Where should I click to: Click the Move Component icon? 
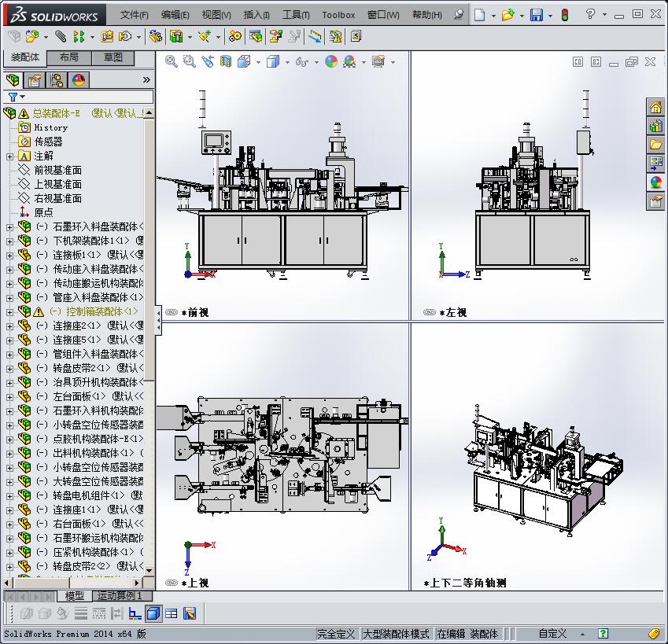click(x=125, y=37)
